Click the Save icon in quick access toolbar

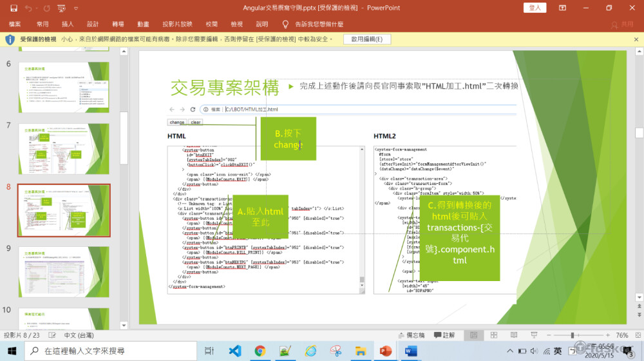click(x=14, y=8)
